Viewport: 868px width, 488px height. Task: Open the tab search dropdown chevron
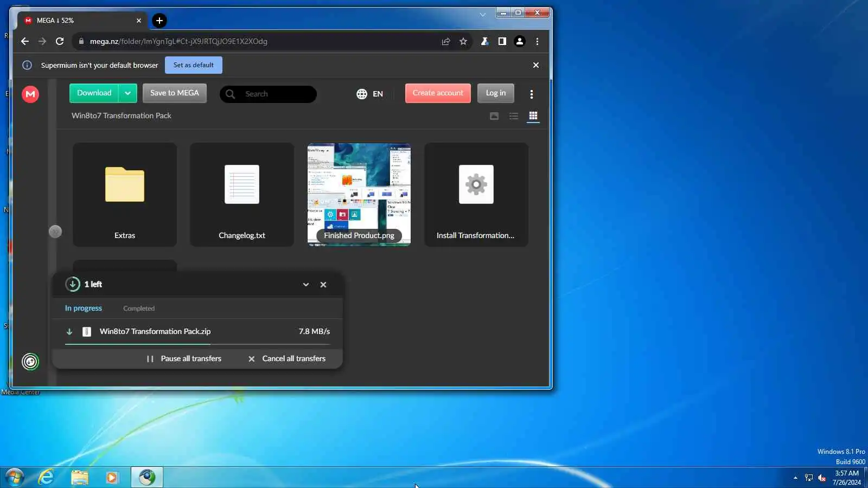(483, 15)
